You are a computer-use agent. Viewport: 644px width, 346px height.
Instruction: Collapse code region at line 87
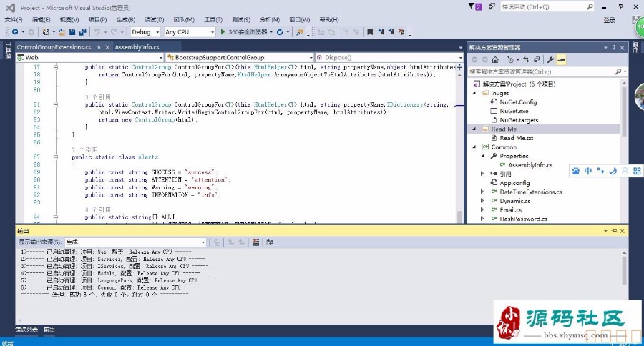(x=55, y=157)
